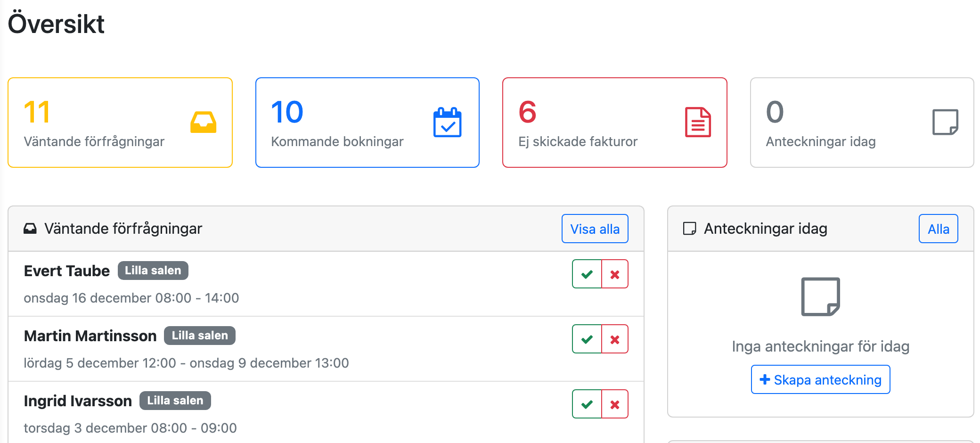
Task: Click the text Inga anteckningar för idag
Action: (820, 346)
